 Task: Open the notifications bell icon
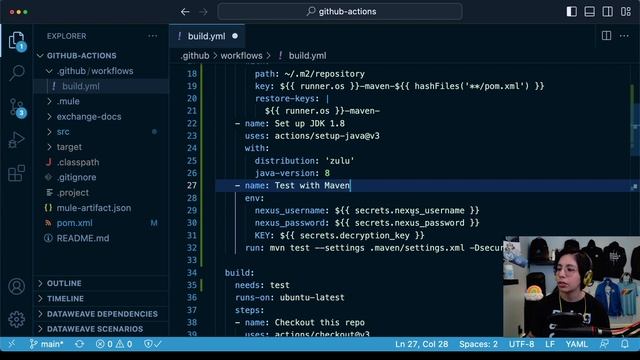[624, 344]
